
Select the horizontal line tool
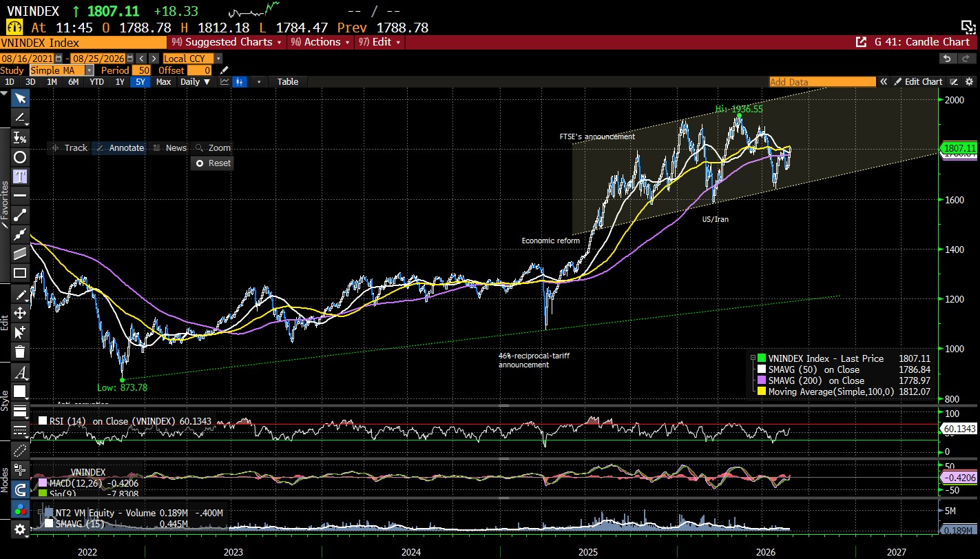(x=20, y=196)
